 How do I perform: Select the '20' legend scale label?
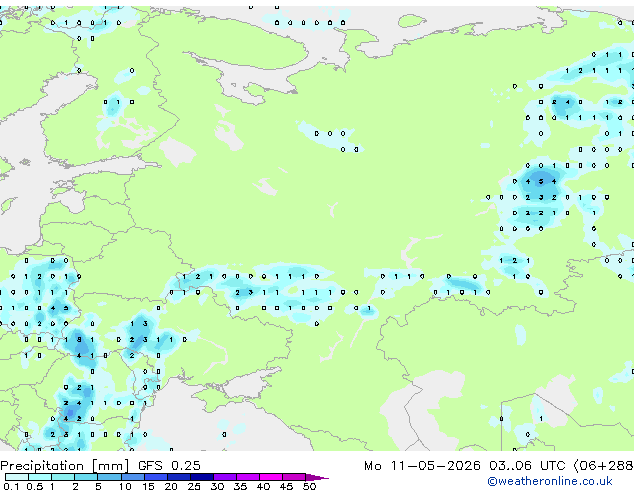[171, 486]
